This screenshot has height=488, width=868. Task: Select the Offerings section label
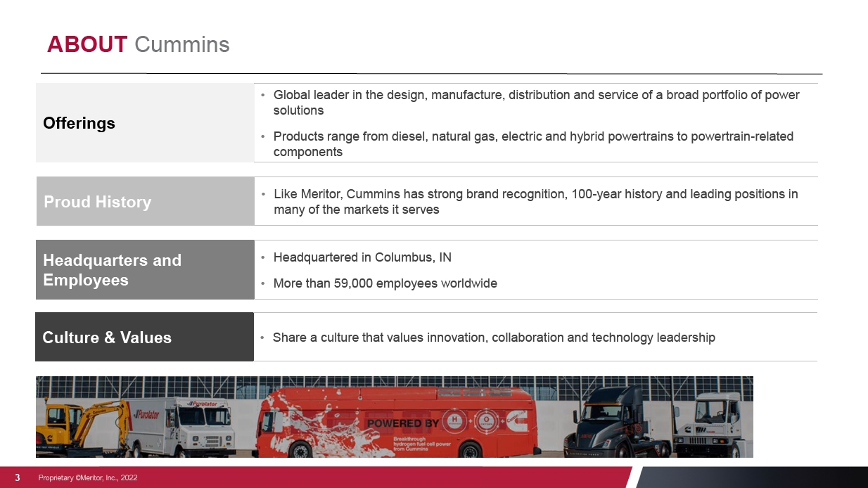click(x=79, y=123)
